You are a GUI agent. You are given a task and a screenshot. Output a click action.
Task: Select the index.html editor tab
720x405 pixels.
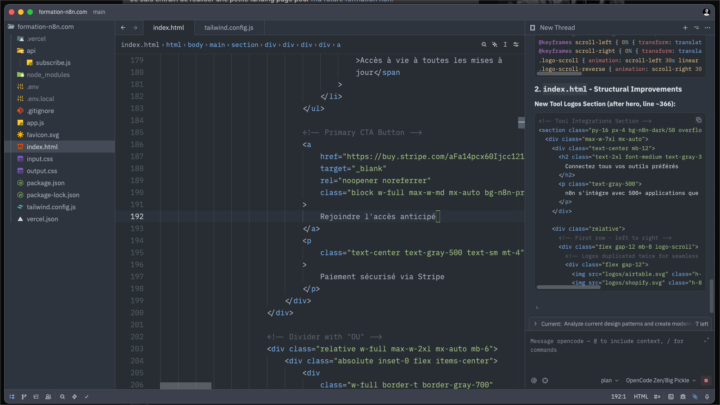(168, 28)
